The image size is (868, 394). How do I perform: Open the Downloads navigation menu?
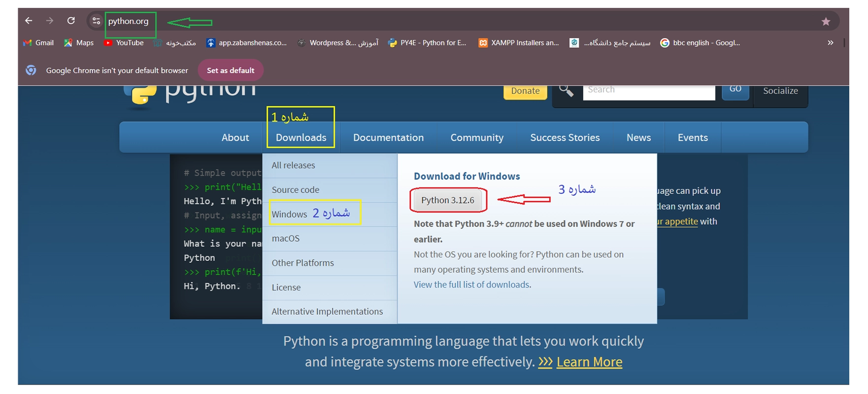(x=301, y=137)
